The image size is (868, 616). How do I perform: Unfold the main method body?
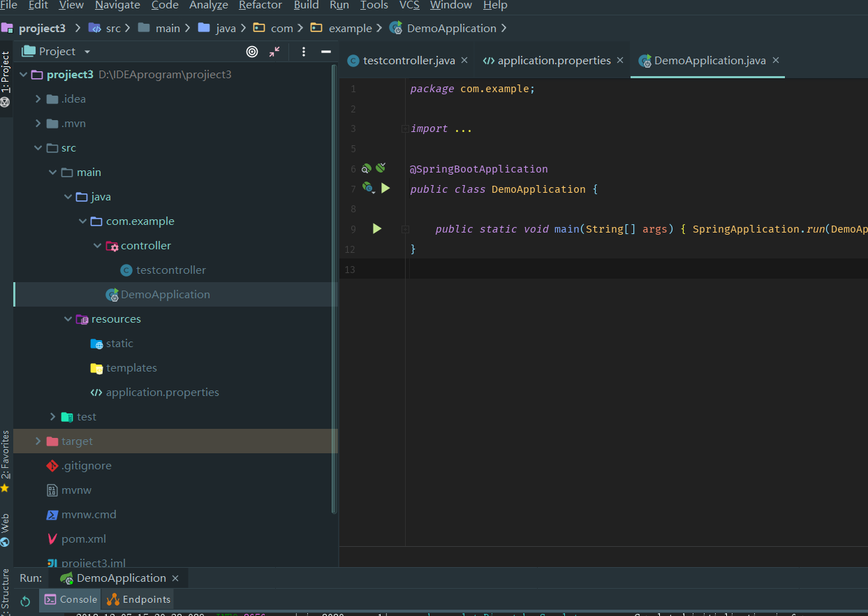405,228
